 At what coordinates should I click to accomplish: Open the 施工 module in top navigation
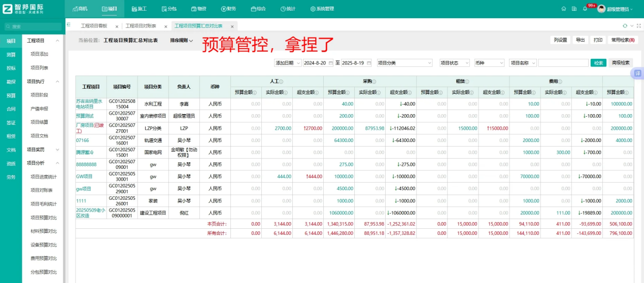coord(138,9)
